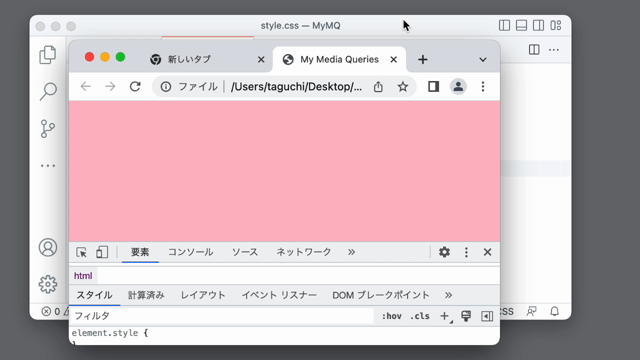Expand more DevTools panels after ネットワーク
Screen dimensions: 640x360
(x=351, y=252)
